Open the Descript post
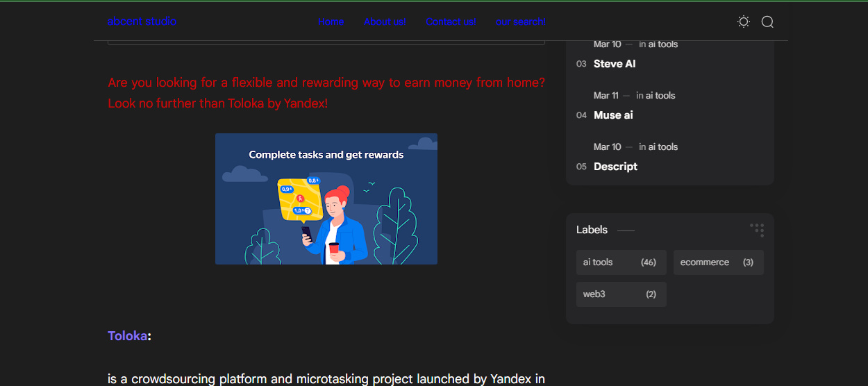868x386 pixels. point(615,167)
